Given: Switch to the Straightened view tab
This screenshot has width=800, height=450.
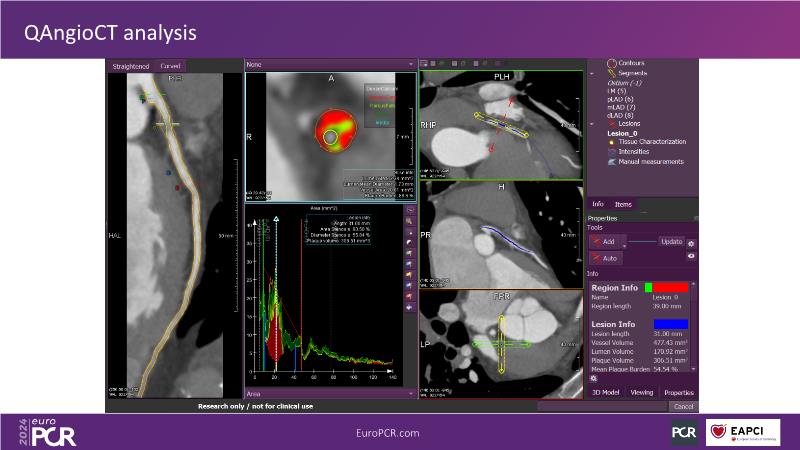Looking at the screenshot, I should (130, 66).
